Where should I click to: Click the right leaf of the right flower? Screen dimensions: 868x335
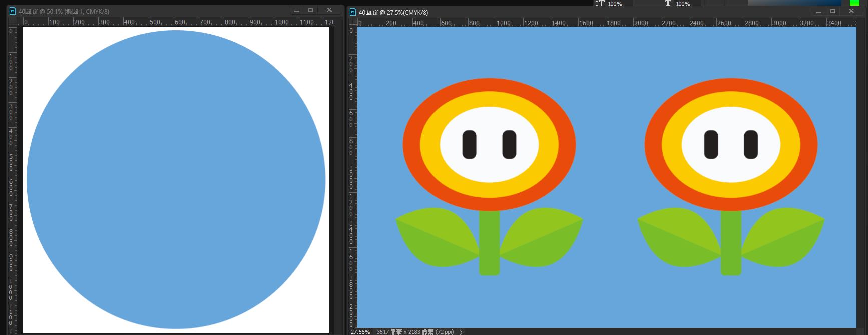pos(783,237)
